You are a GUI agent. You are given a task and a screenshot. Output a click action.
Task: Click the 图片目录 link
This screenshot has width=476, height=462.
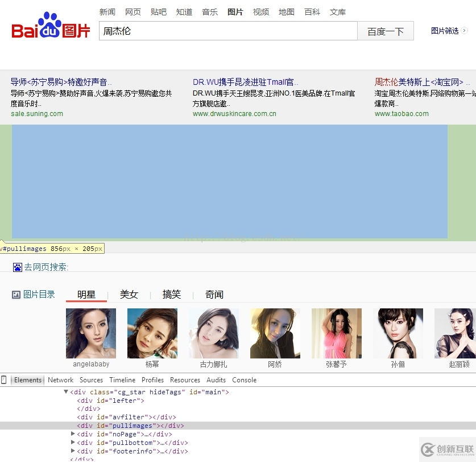[x=39, y=294]
